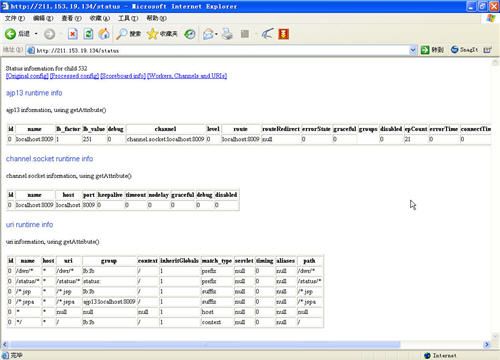Click the keepalive column header
This screenshot has width=500, height=360.
click(x=110, y=195)
